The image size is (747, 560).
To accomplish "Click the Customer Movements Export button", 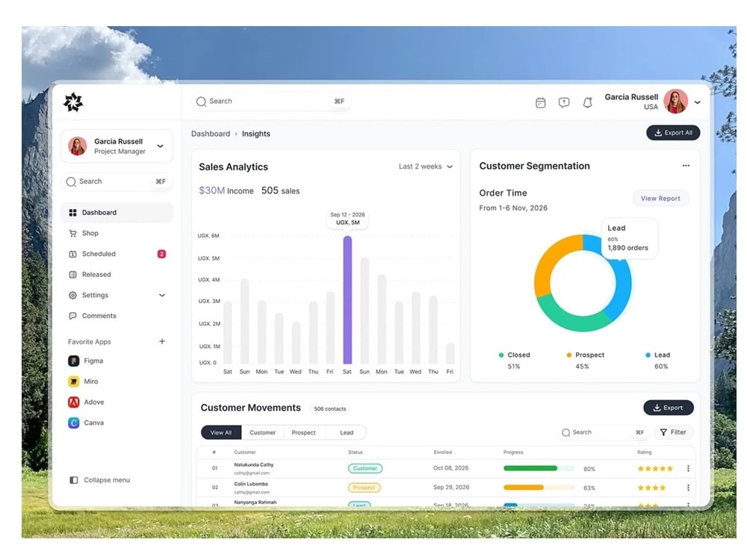I will [x=669, y=408].
